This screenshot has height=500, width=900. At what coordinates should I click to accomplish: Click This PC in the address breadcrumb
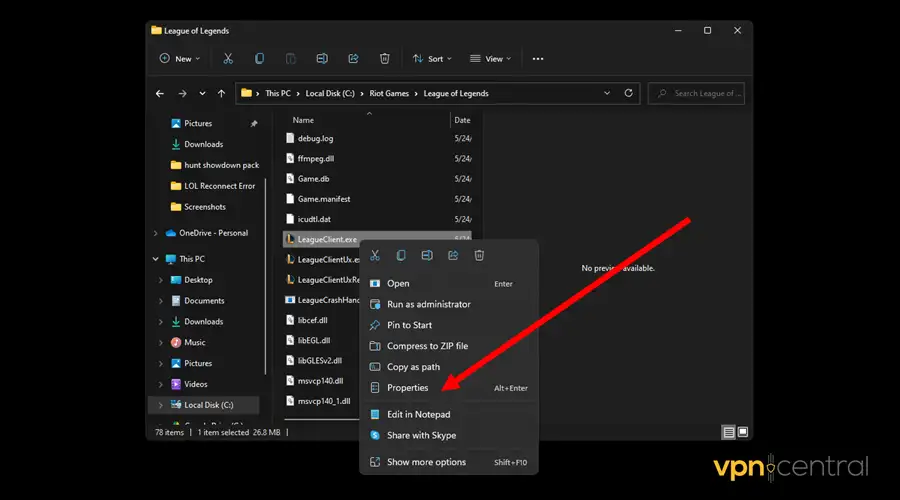coord(278,94)
